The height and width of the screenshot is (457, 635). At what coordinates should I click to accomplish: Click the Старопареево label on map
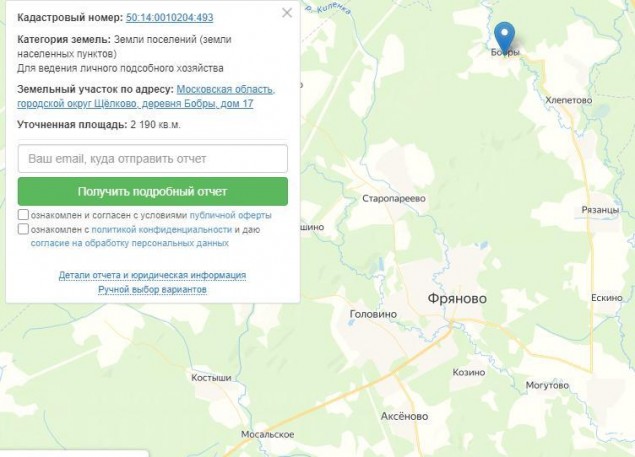(x=394, y=199)
